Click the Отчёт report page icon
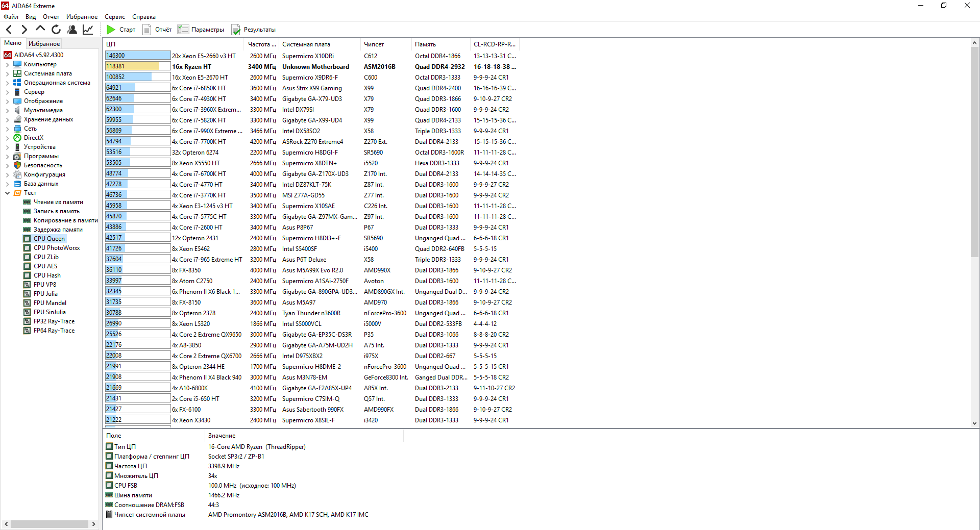Image resolution: width=980 pixels, height=530 pixels. (x=147, y=30)
